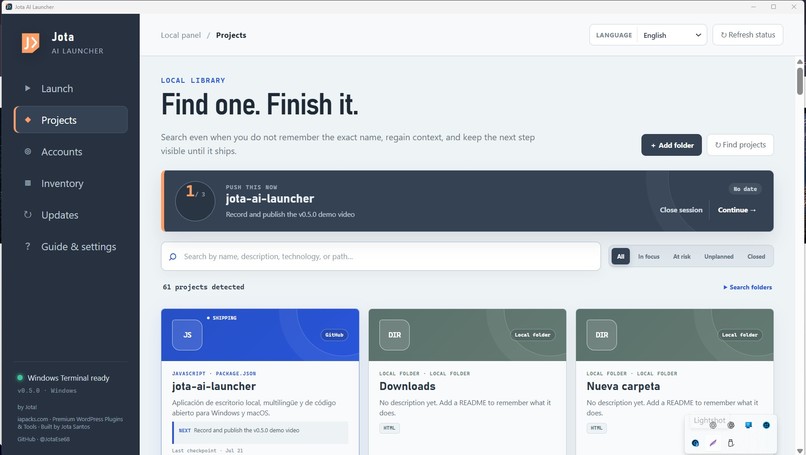Click the v0.5.0 Windows version text
Viewport: 806px width, 455px height.
[47, 391]
